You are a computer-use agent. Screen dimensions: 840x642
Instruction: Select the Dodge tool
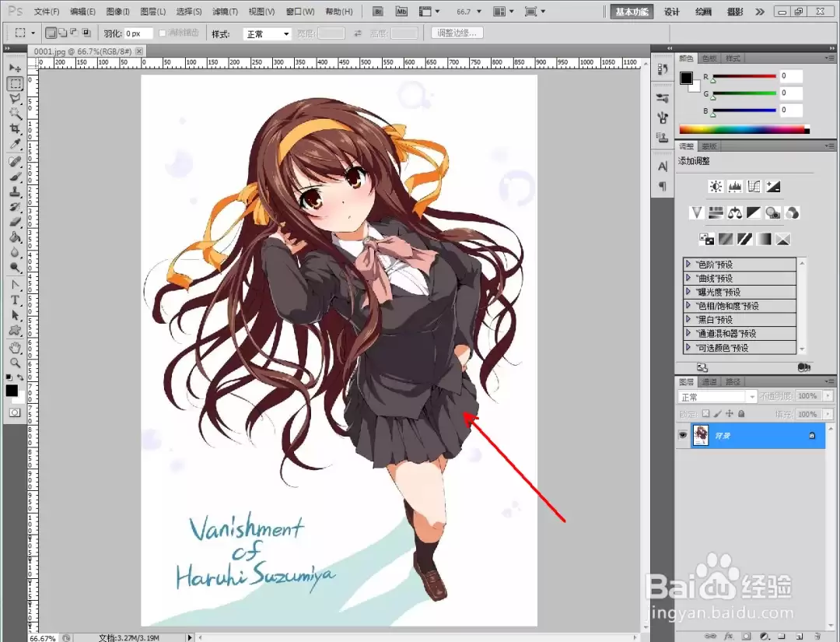15,267
